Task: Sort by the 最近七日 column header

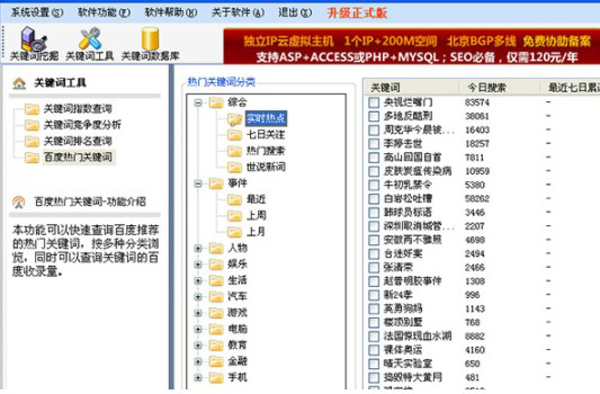Action: 570,88
